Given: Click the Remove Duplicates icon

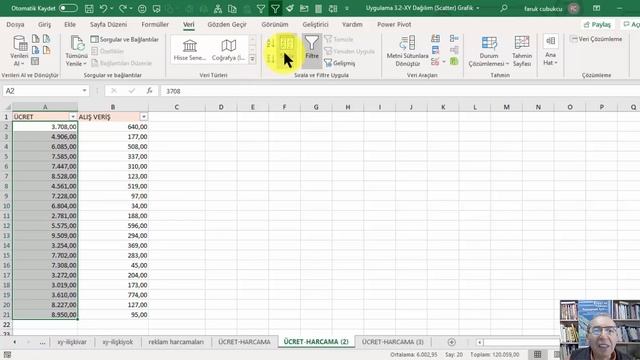Looking at the screenshot, I should [436, 50].
